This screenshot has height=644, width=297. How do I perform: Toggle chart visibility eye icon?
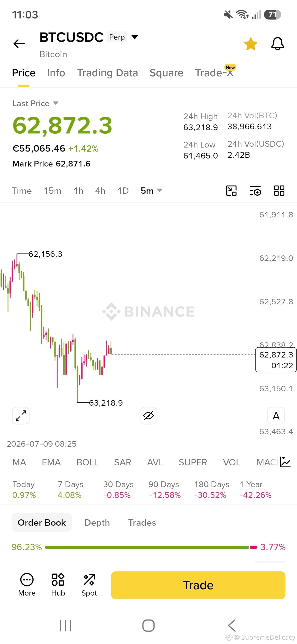click(148, 416)
